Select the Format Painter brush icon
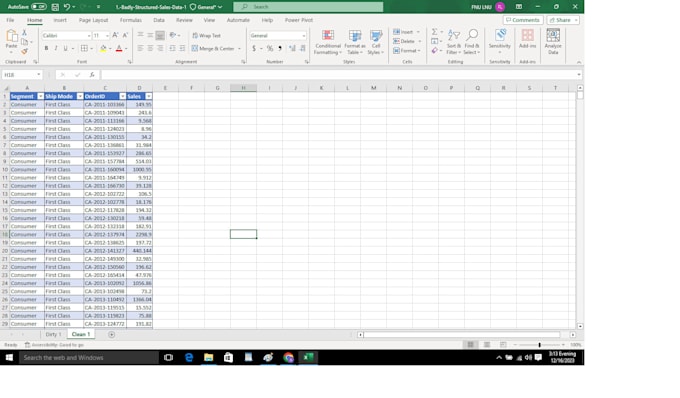Screen dimensions: 680x398 (x=24, y=51)
